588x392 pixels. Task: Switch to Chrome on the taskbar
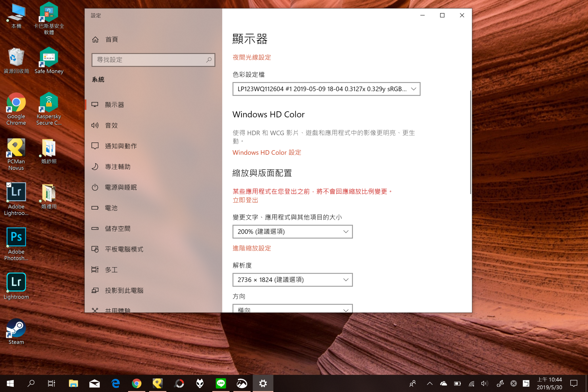(x=137, y=383)
